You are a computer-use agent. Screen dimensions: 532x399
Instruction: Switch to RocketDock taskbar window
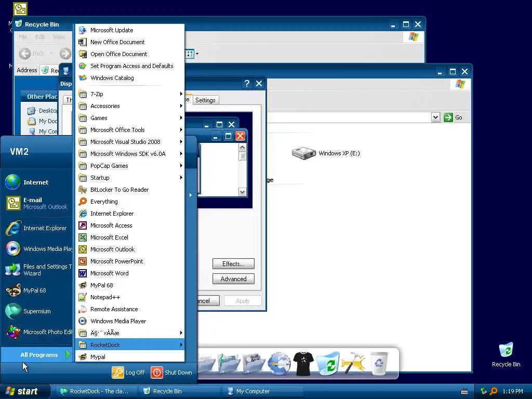(x=96, y=391)
